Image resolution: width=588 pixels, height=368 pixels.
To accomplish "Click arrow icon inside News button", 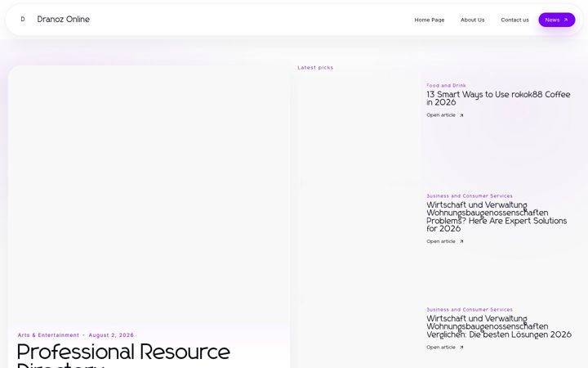I will pyautogui.click(x=566, y=20).
